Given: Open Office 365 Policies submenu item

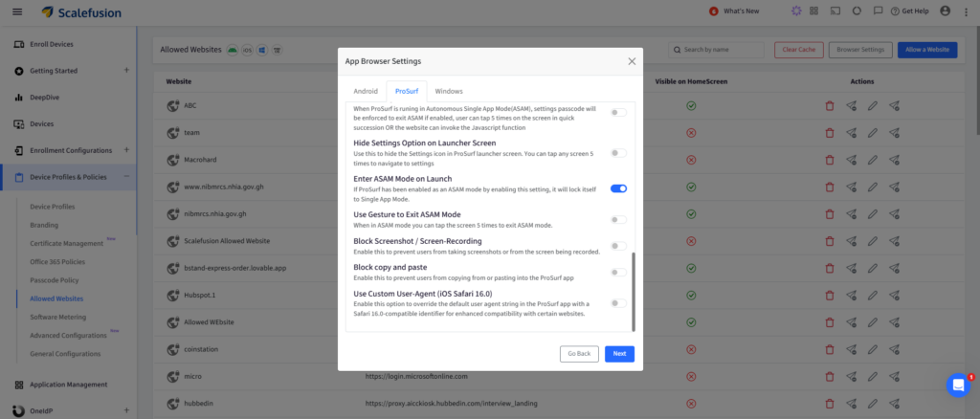Looking at the screenshot, I should tap(57, 262).
